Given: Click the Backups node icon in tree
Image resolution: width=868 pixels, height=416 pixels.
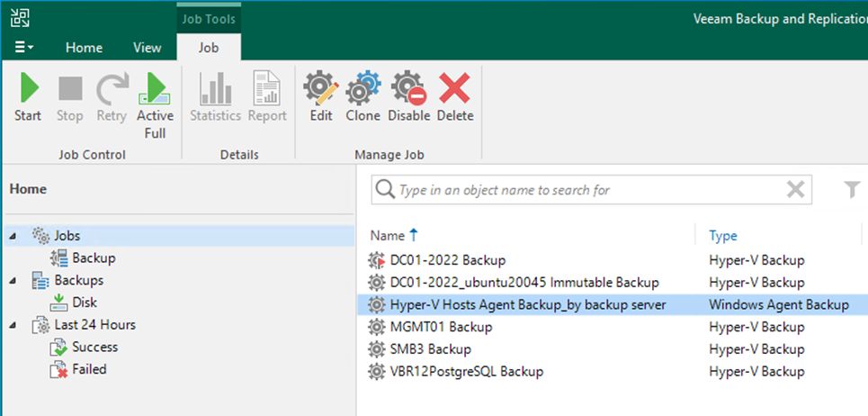Looking at the screenshot, I should pyautogui.click(x=40, y=280).
